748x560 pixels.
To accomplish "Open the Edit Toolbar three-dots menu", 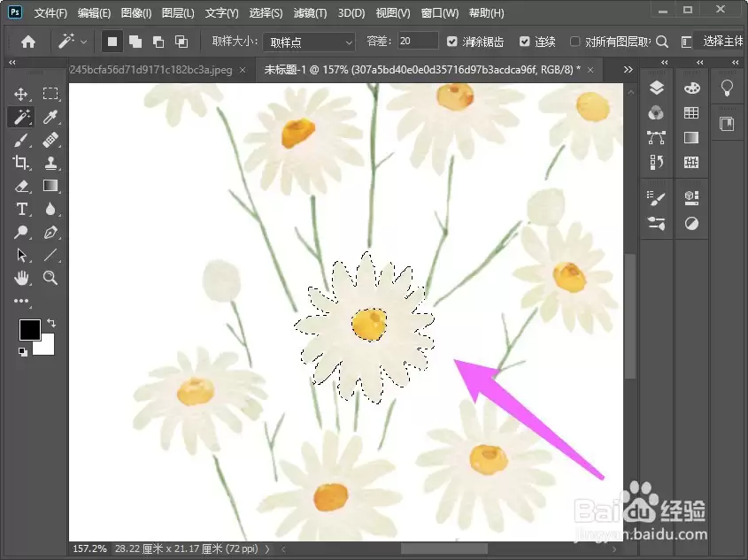I will click(21, 301).
